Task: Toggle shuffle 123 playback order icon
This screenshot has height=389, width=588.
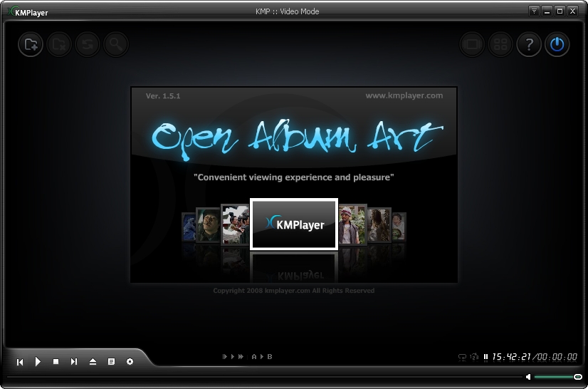Action: click(x=474, y=357)
